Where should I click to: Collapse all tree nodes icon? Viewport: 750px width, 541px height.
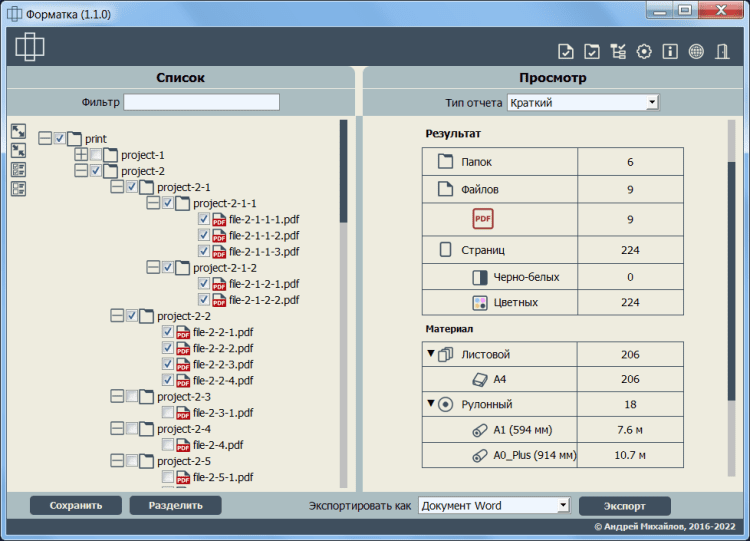[x=18, y=150]
